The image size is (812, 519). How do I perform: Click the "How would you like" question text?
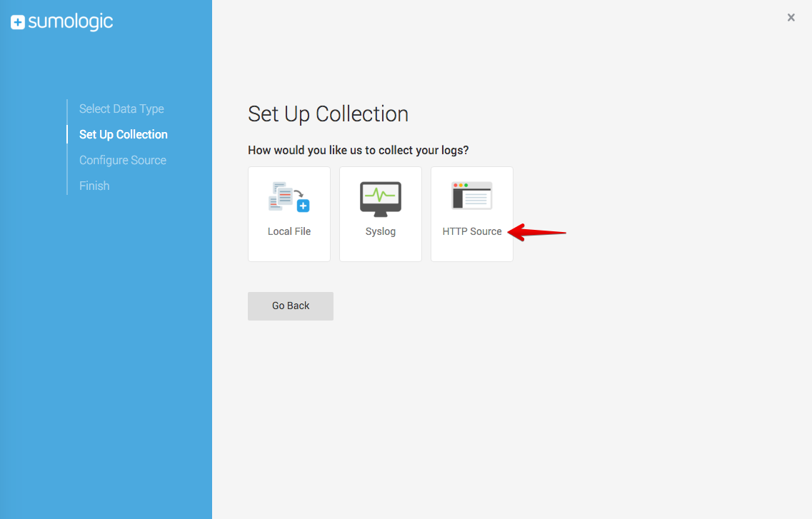[x=358, y=151]
